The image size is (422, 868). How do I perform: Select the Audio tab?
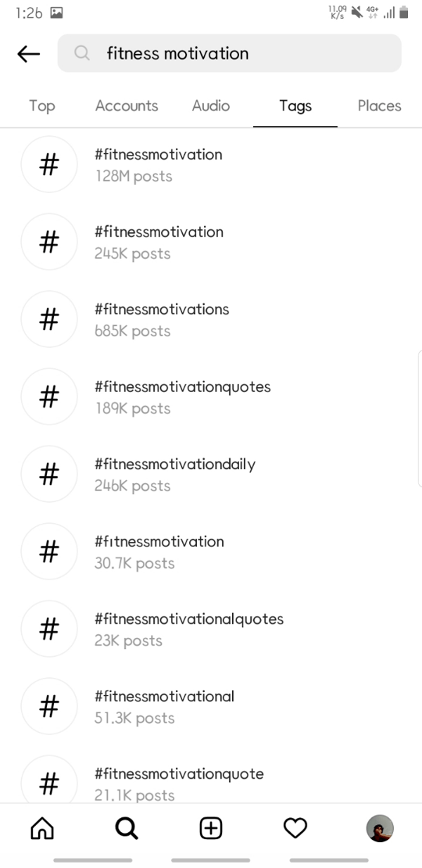click(x=210, y=106)
